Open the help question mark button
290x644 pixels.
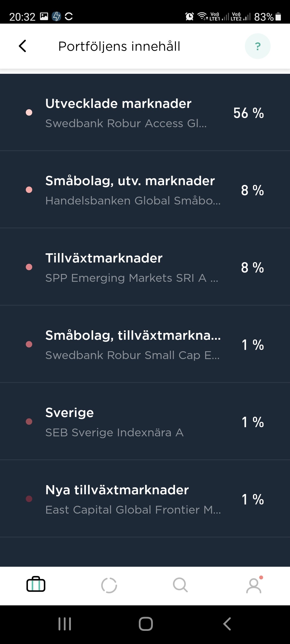pyautogui.click(x=258, y=46)
